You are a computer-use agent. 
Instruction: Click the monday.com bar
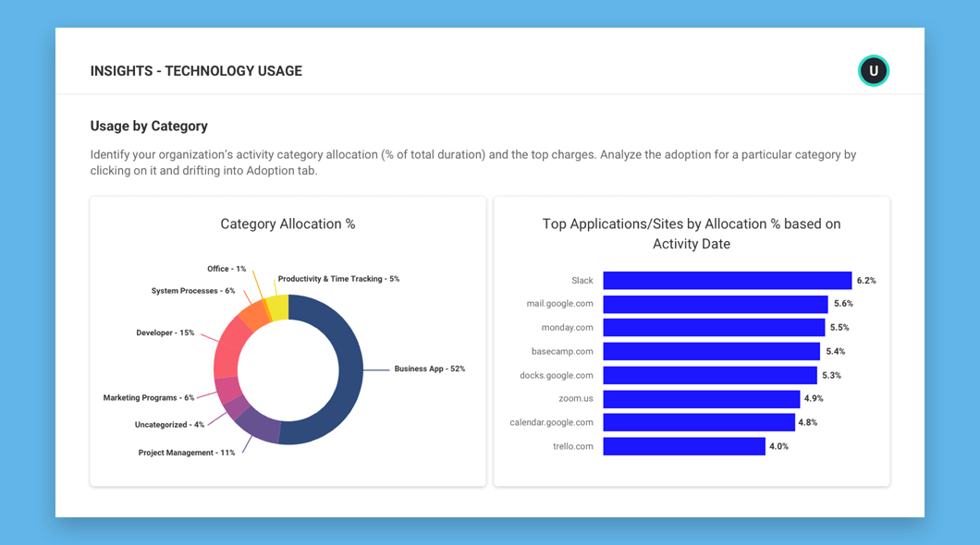click(714, 327)
